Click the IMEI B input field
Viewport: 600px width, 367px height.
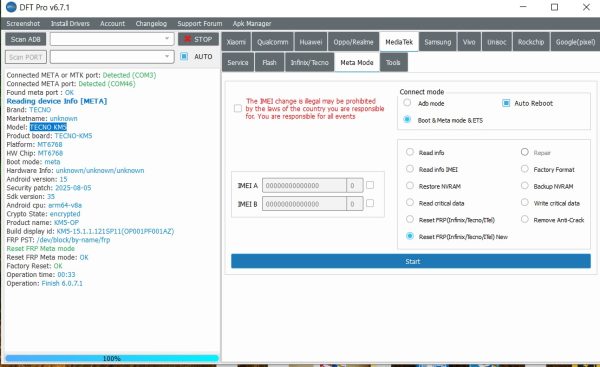point(304,204)
